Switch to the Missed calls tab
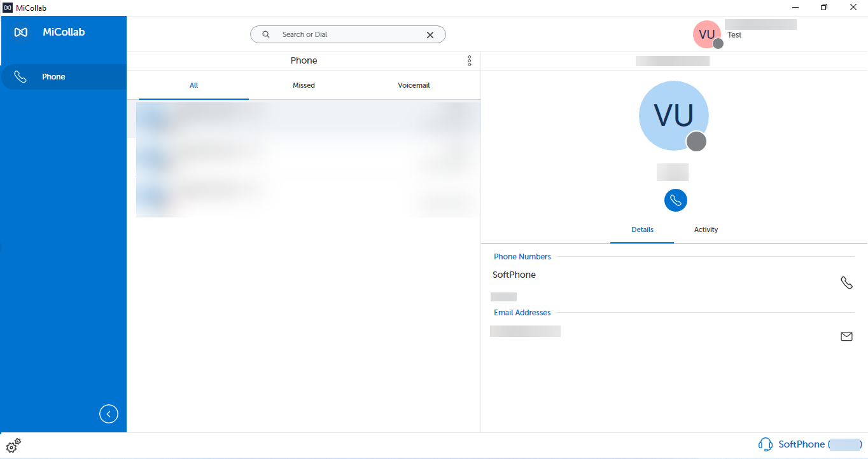This screenshot has height=459, width=868. point(304,85)
